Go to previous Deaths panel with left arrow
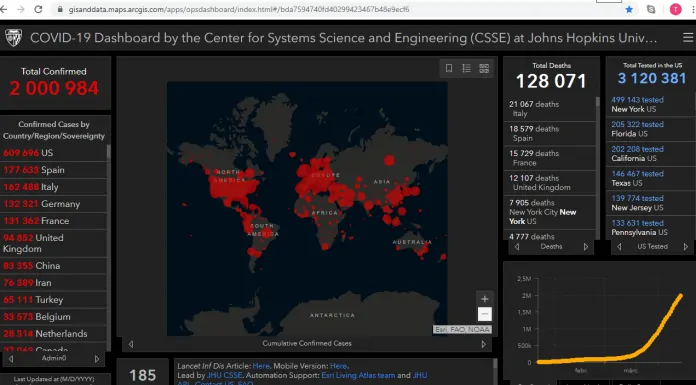The image size is (696, 385). click(x=517, y=246)
